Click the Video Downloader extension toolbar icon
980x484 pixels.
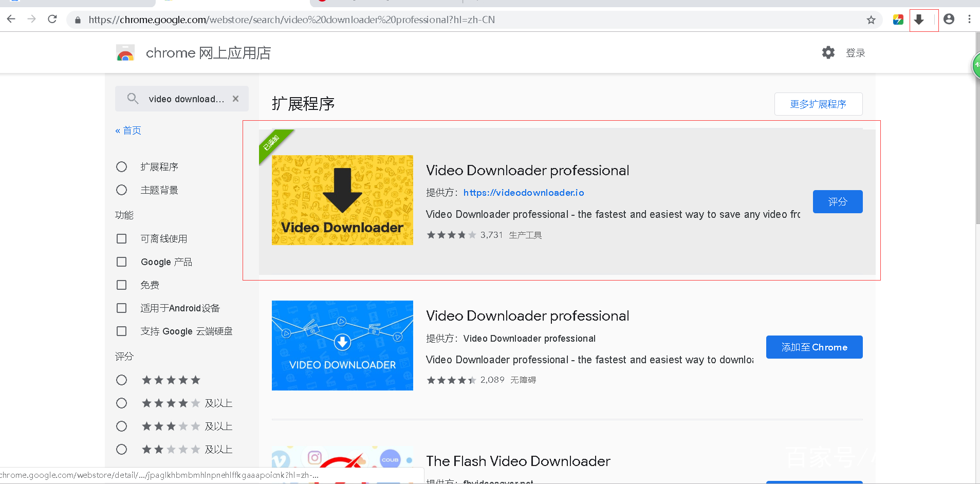(919, 20)
